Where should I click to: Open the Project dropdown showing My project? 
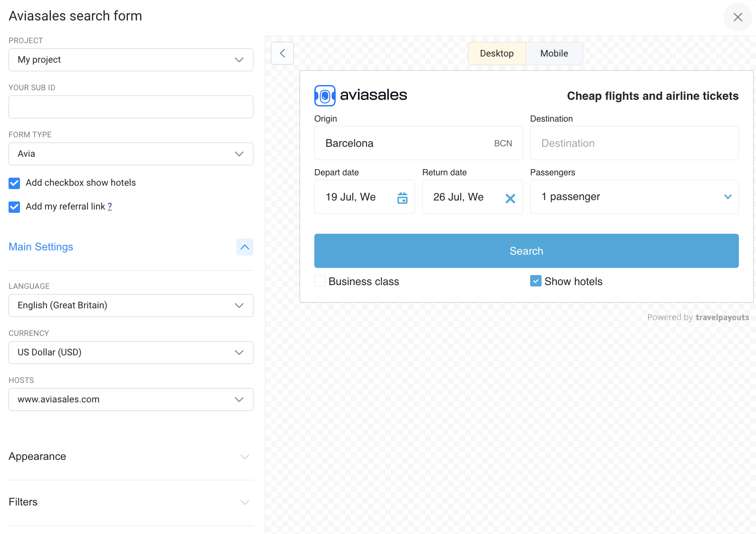[131, 60]
